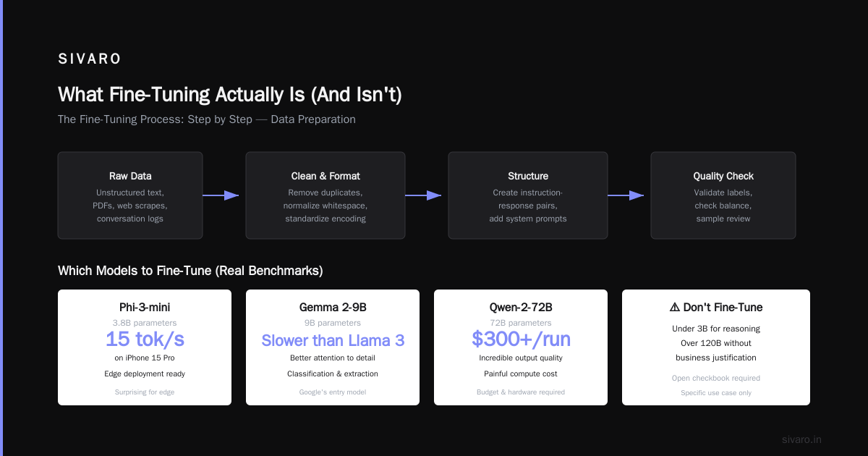
Task: Click 'Slower than Llama 3' highlight
Action: coord(333,340)
